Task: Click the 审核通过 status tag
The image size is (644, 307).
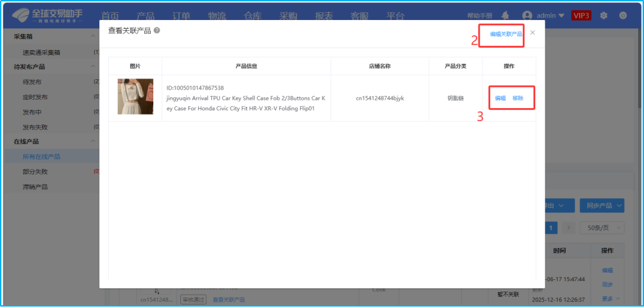Action: (193, 300)
